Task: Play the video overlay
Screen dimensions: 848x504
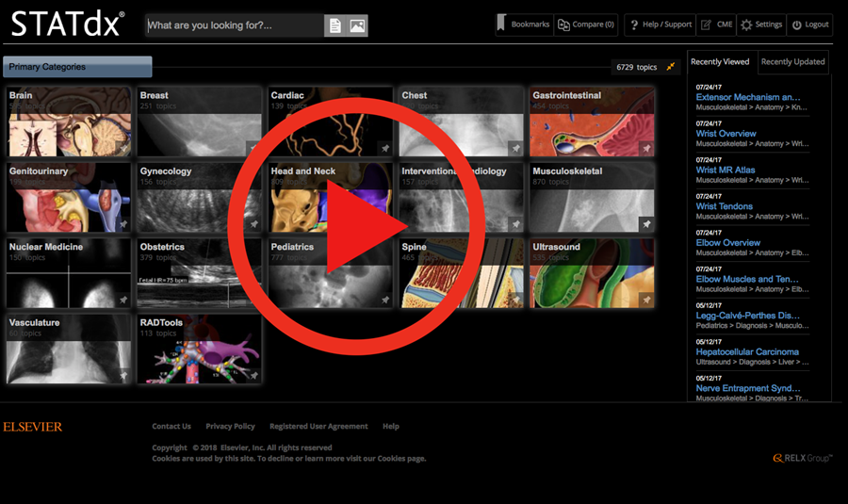Action: coord(356,227)
